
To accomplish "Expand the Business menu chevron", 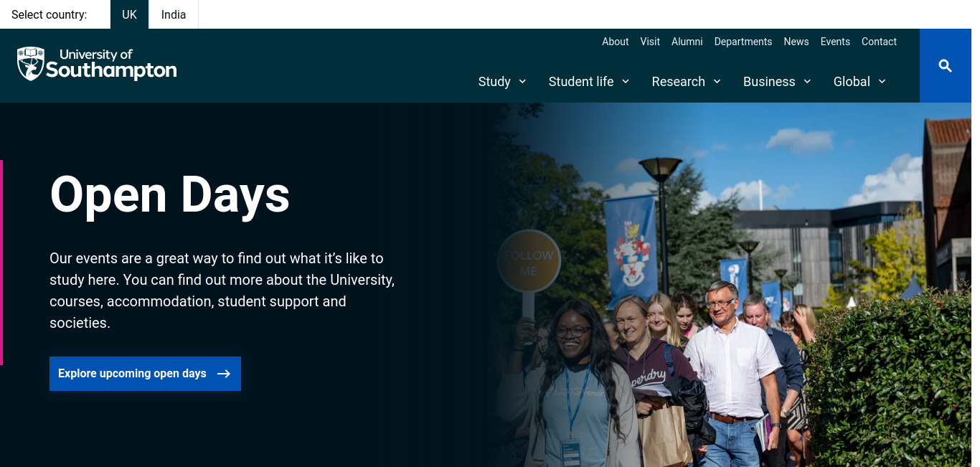I will click(807, 81).
